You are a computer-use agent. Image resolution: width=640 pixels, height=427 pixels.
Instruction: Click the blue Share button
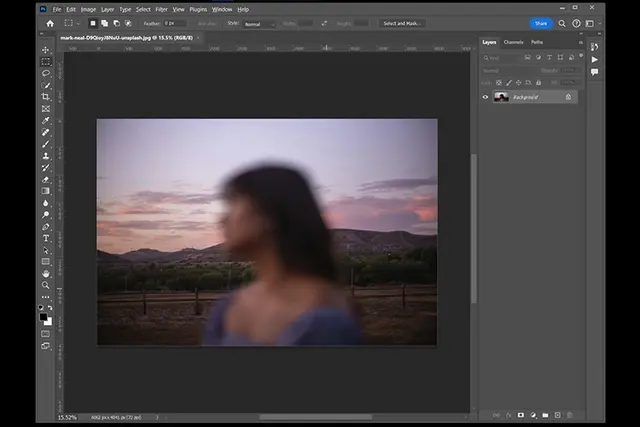pyautogui.click(x=541, y=23)
